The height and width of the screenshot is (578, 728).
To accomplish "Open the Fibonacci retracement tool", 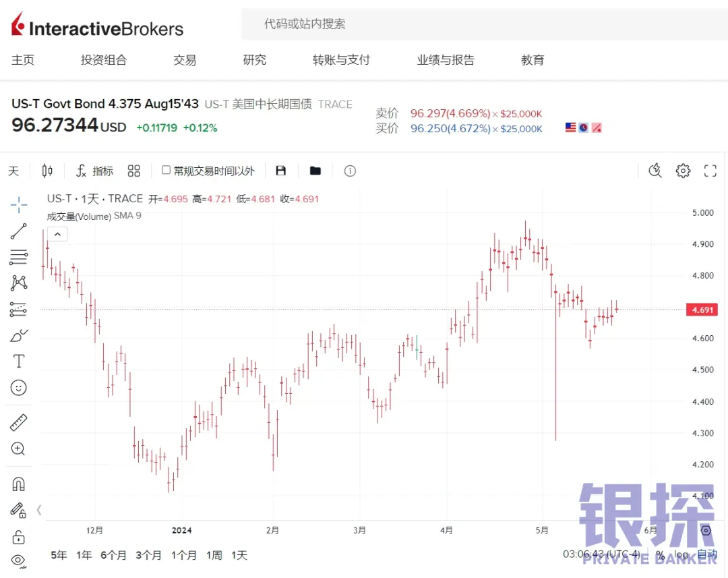I will pos(19,257).
